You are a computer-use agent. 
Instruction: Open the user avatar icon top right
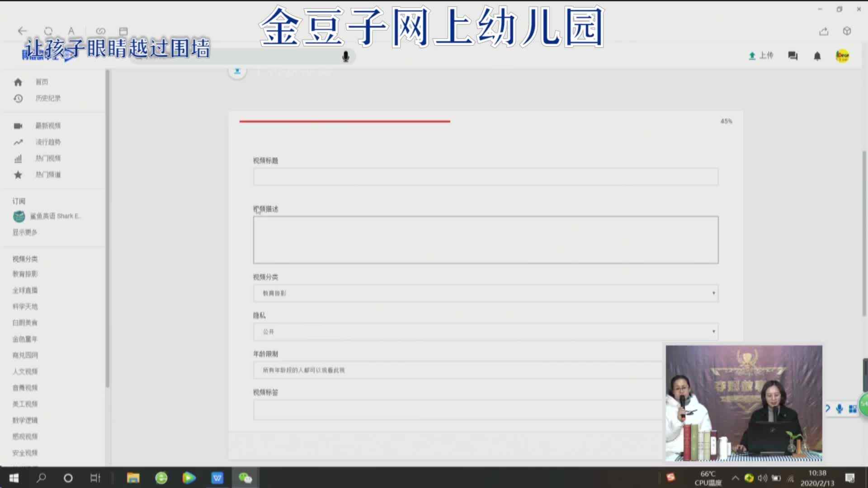843,56
